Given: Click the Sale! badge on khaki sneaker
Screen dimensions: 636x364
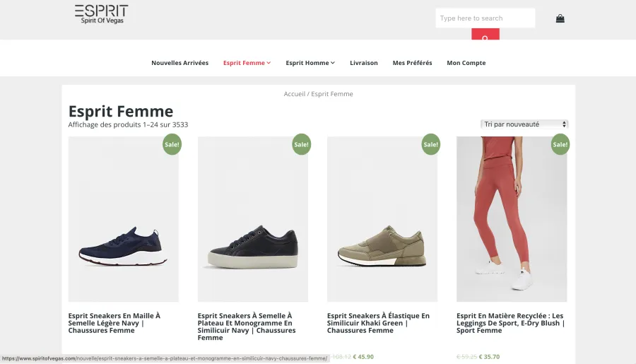Looking at the screenshot, I should click(431, 144).
